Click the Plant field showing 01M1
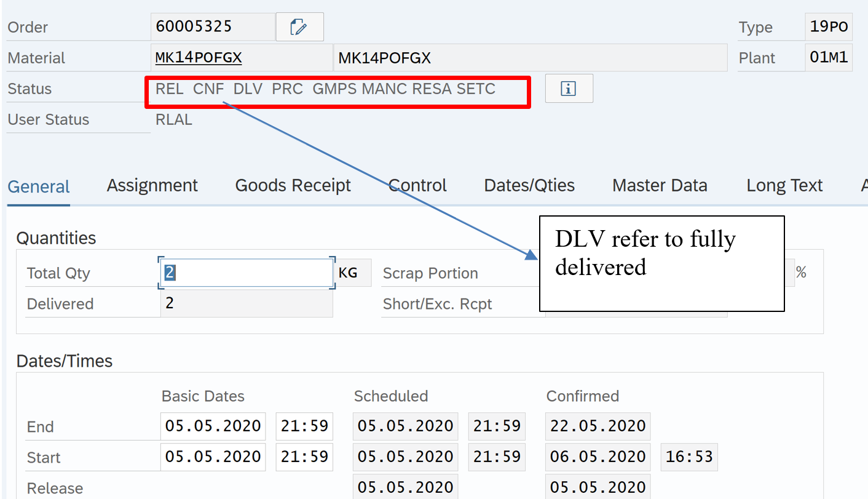Viewport: 868px width, 499px height. click(x=828, y=58)
